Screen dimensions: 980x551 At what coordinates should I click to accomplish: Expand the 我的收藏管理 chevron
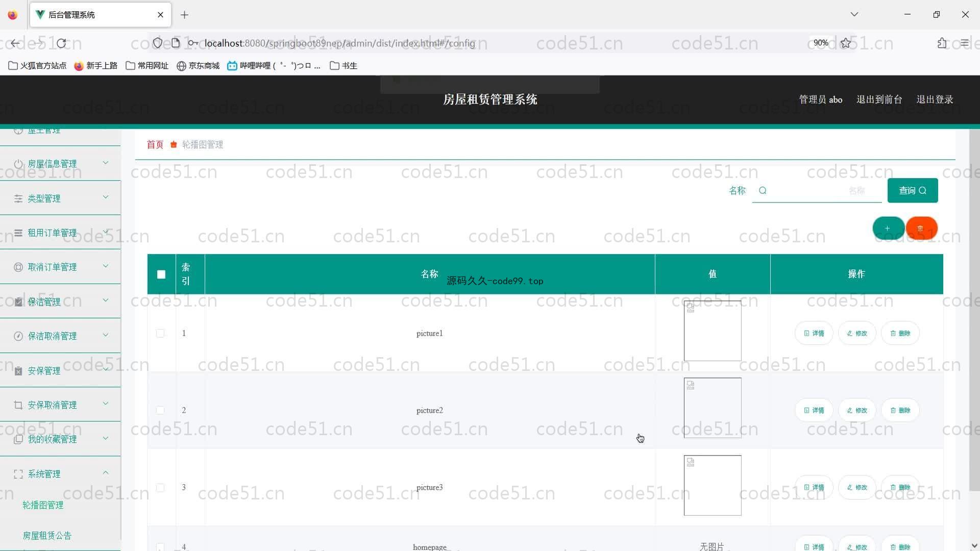(106, 438)
